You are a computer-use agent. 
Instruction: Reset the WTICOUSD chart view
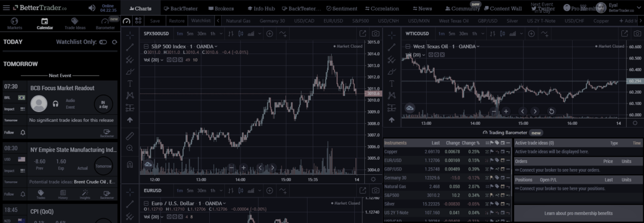tap(551, 111)
